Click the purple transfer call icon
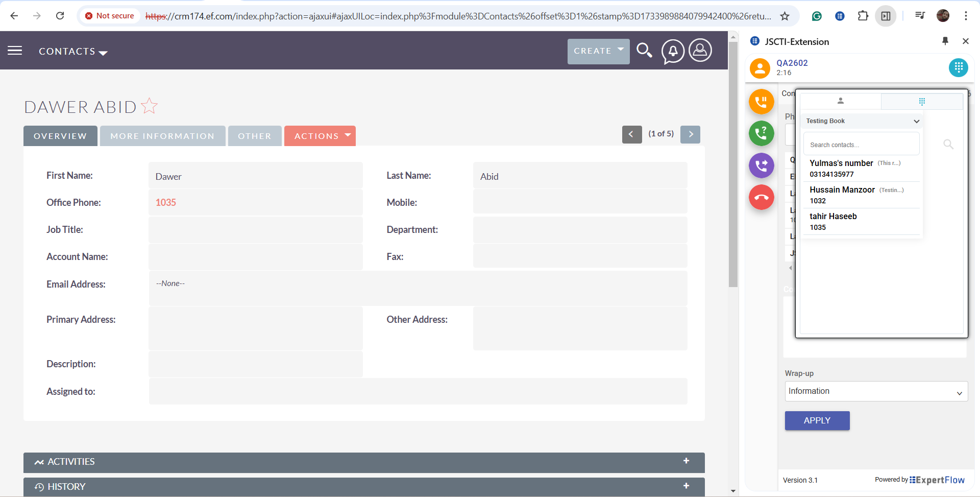 click(761, 165)
